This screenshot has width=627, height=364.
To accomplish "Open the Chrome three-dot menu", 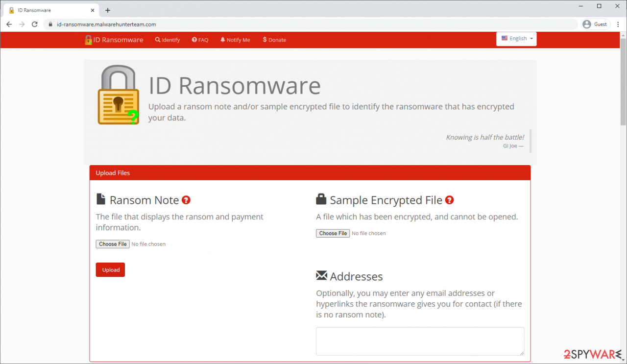I will click(618, 24).
